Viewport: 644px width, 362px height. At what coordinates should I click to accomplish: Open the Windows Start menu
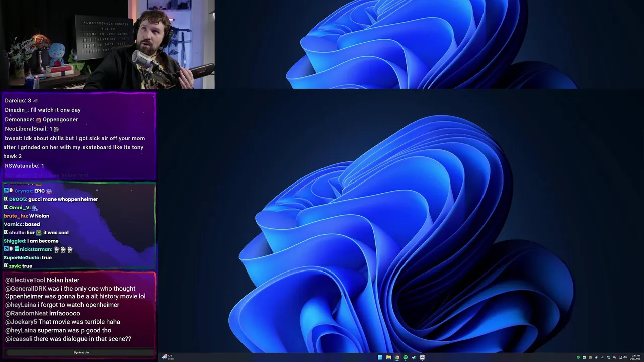(x=380, y=357)
